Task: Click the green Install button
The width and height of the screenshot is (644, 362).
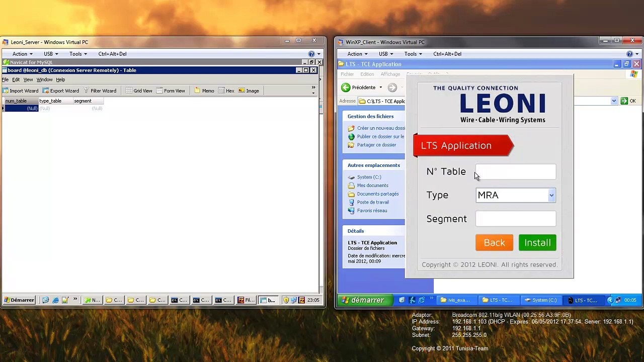Action: point(537,243)
